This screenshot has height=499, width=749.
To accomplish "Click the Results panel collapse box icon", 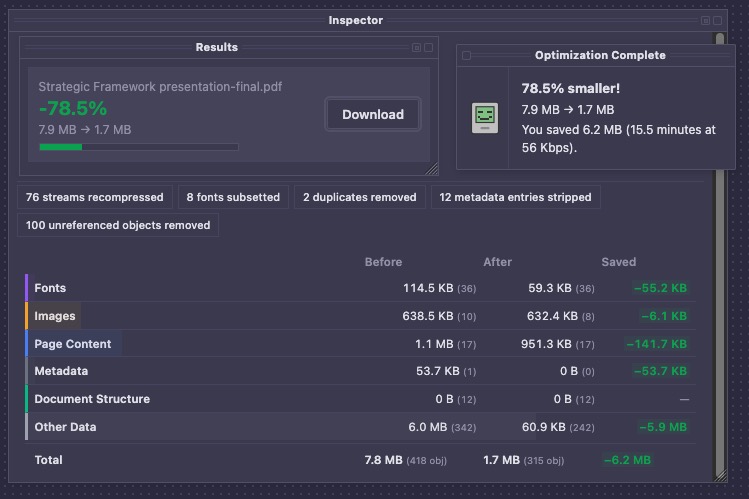I will [x=428, y=48].
